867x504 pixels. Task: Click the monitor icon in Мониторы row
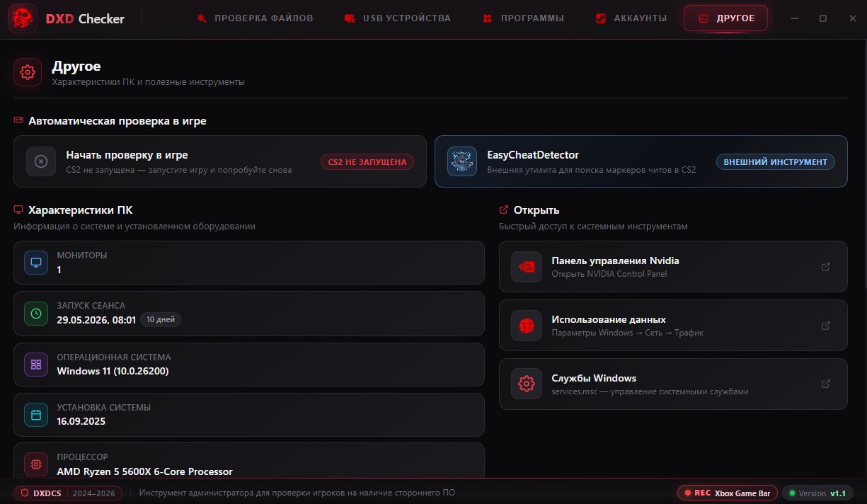pyautogui.click(x=36, y=263)
